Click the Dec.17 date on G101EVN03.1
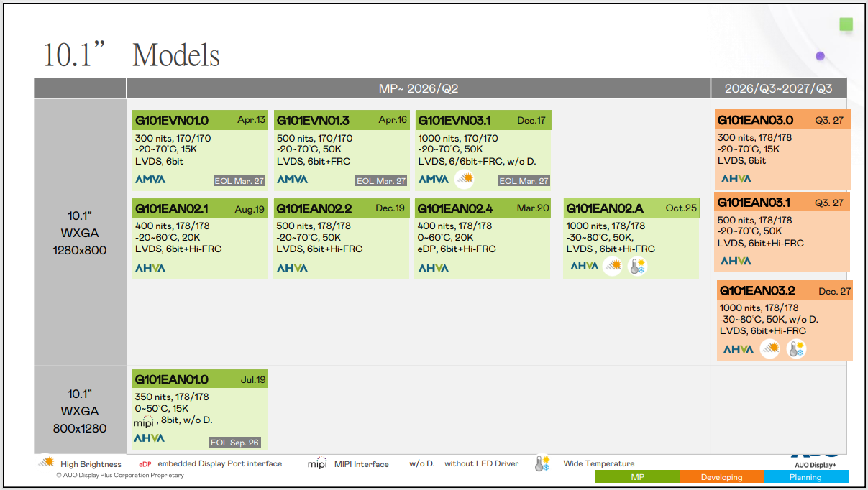Screen dimensions: 868x490 (x=531, y=120)
